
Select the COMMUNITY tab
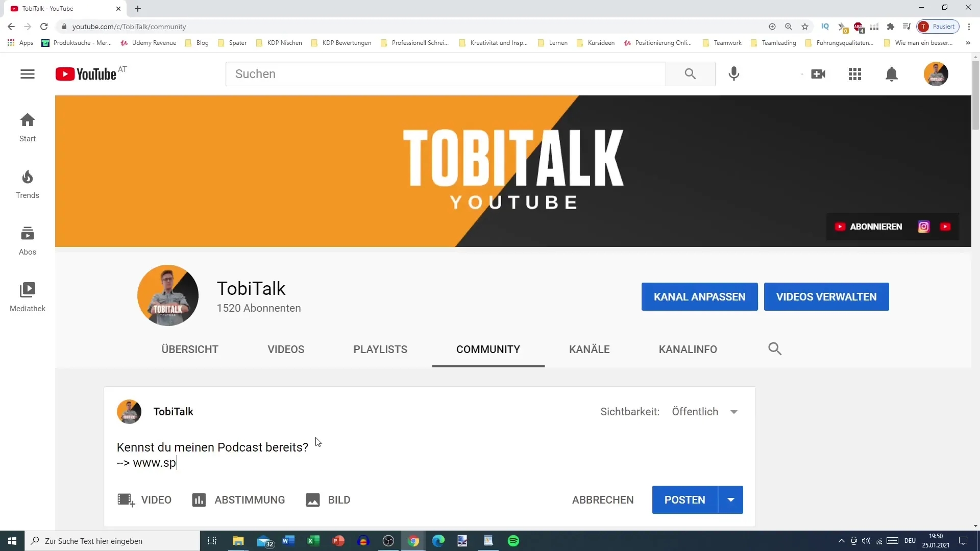(x=488, y=349)
